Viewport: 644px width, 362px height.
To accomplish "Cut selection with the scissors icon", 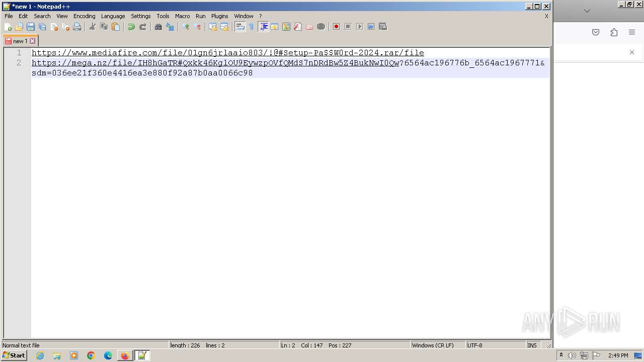I will 93,27.
